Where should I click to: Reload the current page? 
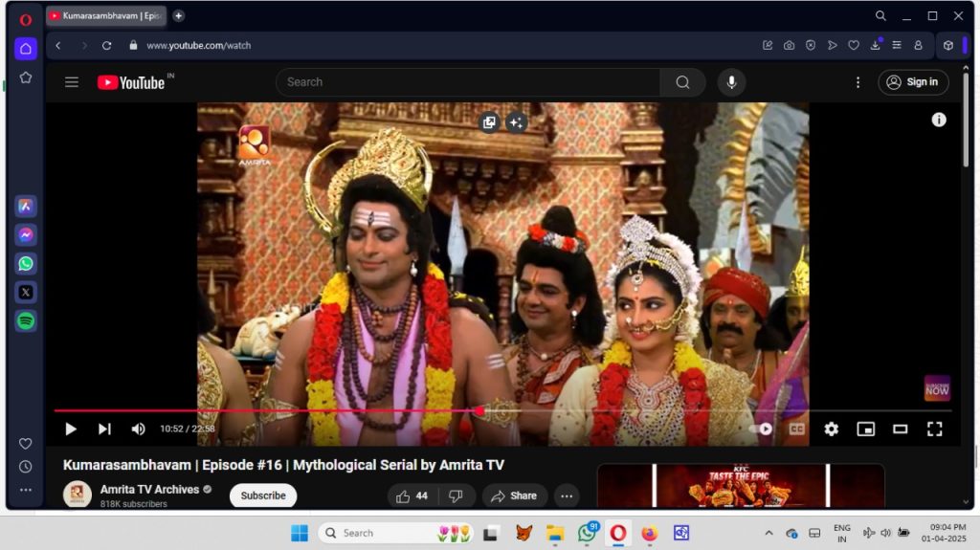(107, 46)
